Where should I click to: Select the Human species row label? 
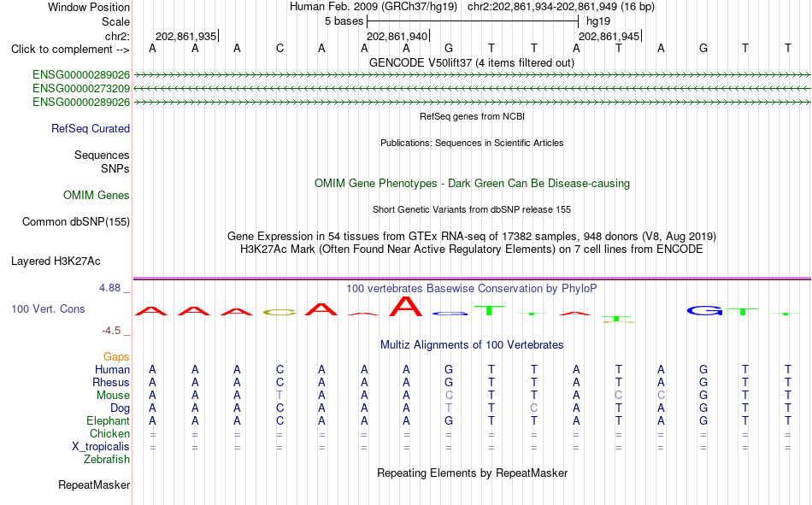point(112,369)
